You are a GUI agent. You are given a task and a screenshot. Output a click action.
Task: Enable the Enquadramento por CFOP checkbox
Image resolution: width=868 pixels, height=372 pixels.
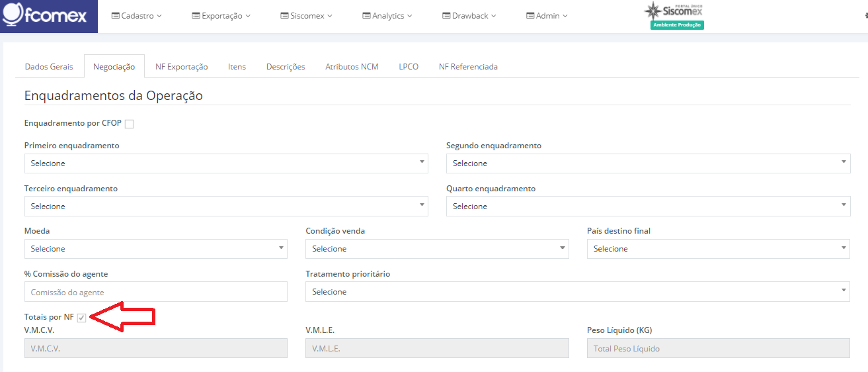click(129, 124)
